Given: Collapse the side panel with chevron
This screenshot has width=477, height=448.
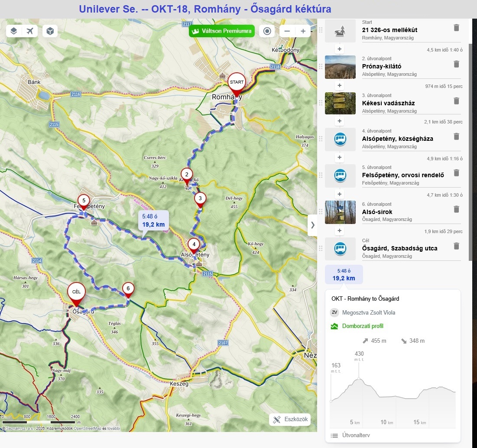Looking at the screenshot, I should pyautogui.click(x=312, y=225).
